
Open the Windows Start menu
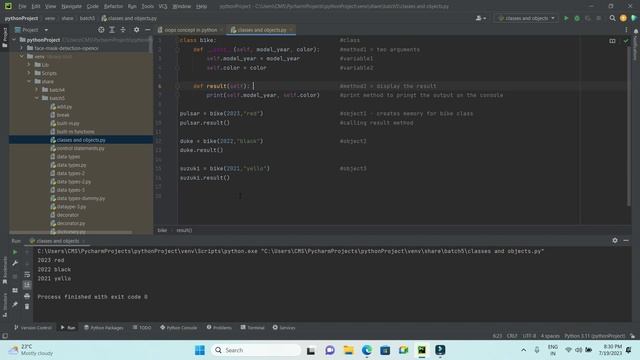pyautogui.click(x=200, y=350)
